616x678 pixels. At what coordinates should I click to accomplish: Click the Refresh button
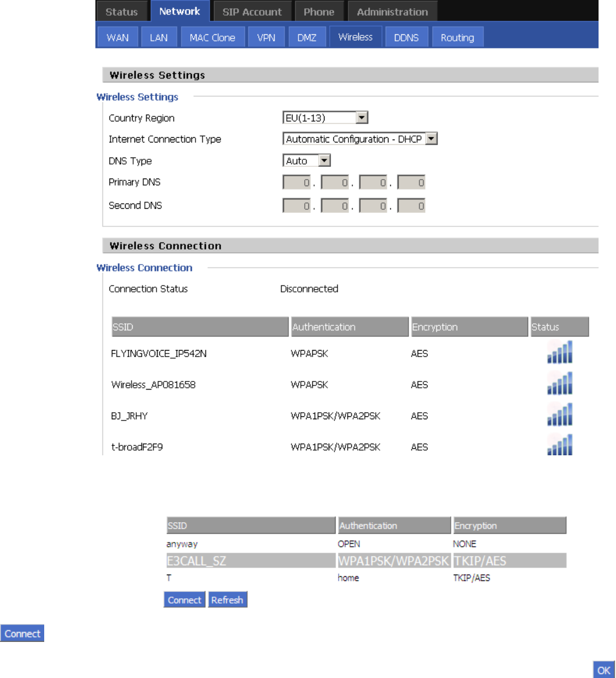pyautogui.click(x=227, y=600)
